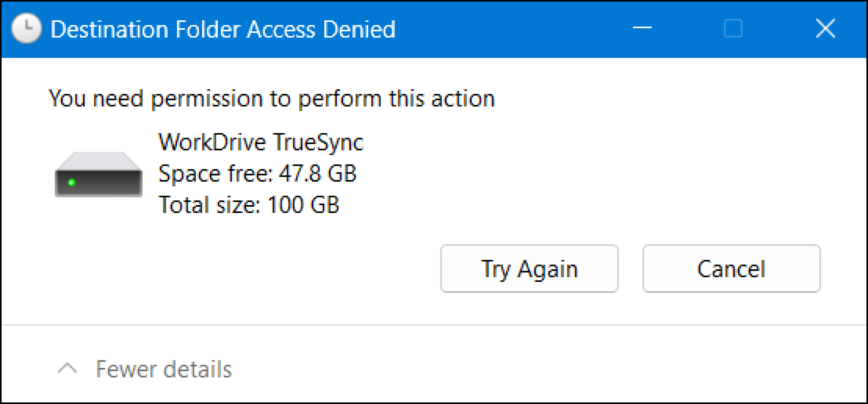Click the Fewer details label

164,369
